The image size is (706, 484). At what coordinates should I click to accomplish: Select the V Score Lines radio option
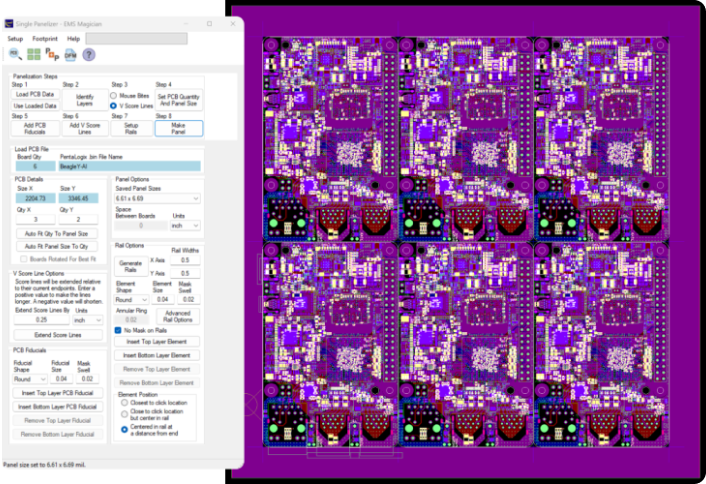pos(113,106)
